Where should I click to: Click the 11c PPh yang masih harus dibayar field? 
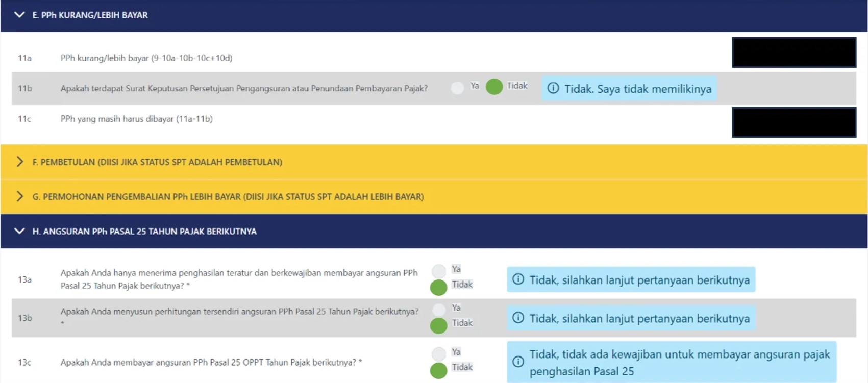point(793,122)
